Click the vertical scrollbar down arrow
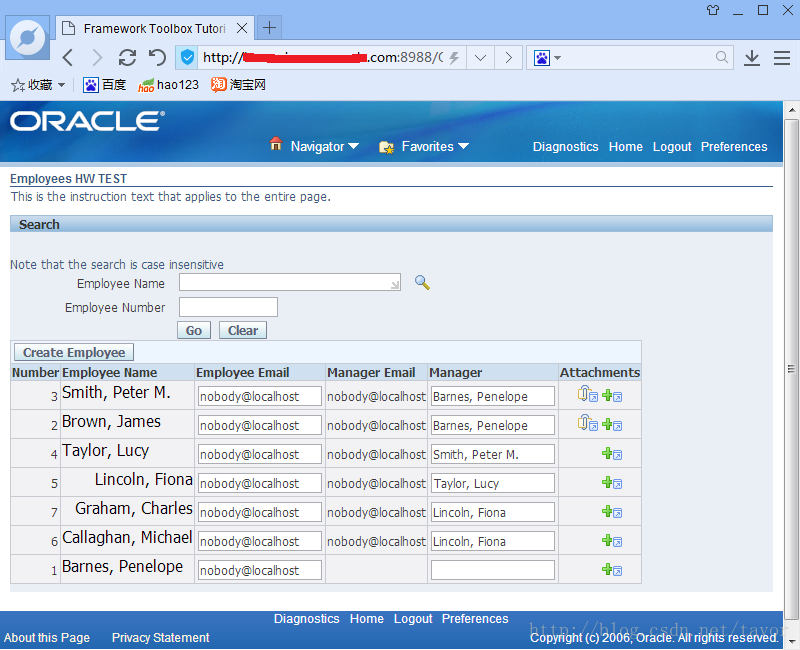800x650 pixels. 791,641
